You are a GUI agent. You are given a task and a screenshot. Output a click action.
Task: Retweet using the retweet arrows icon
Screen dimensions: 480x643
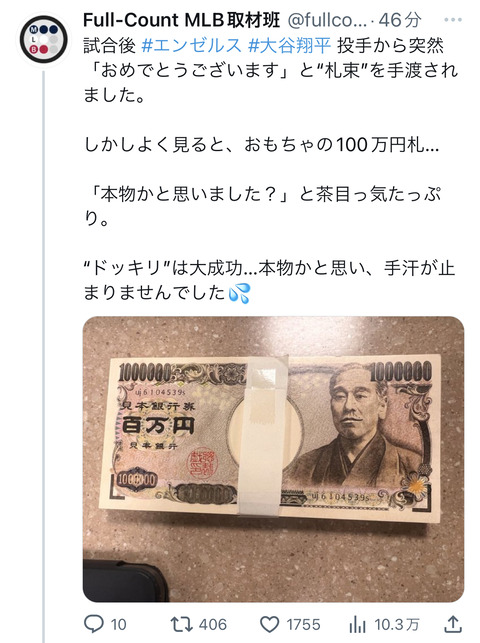pos(181,624)
